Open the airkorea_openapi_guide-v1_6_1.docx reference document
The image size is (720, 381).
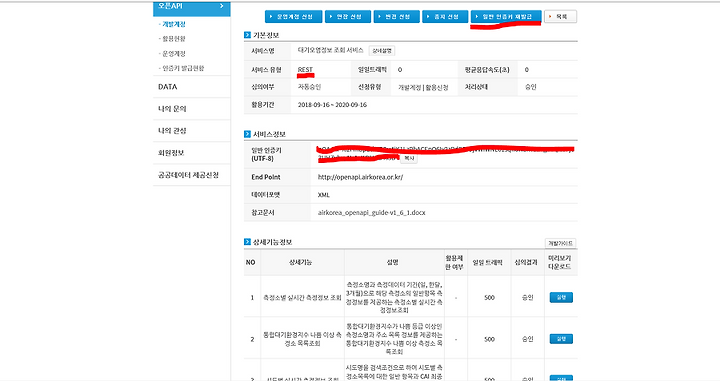pos(371,213)
